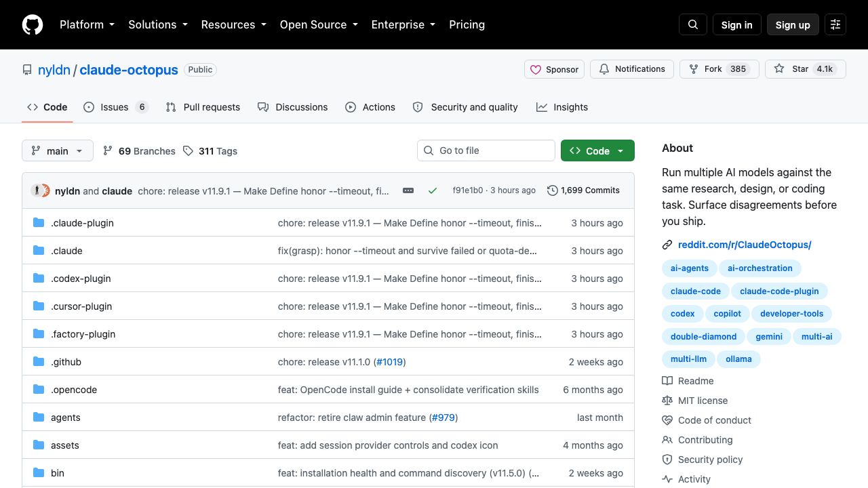Open the nyldn commit author name link
This screenshot has height=488, width=868.
point(67,191)
